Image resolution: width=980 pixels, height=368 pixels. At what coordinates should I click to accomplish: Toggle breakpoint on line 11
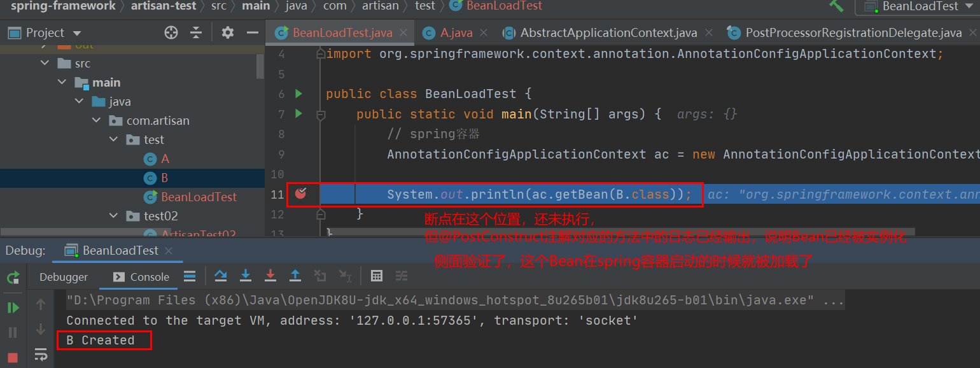pyautogui.click(x=301, y=193)
